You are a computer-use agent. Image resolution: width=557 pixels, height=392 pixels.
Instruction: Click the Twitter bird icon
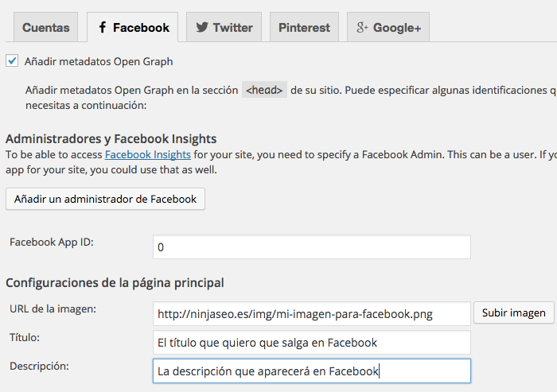click(x=203, y=28)
